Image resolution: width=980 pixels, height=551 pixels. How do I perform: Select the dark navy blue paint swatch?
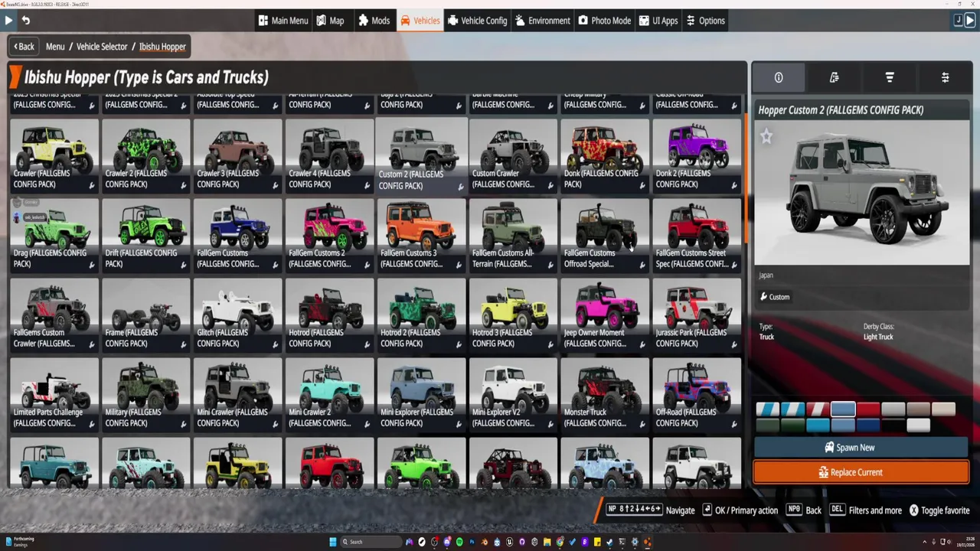[x=868, y=425]
